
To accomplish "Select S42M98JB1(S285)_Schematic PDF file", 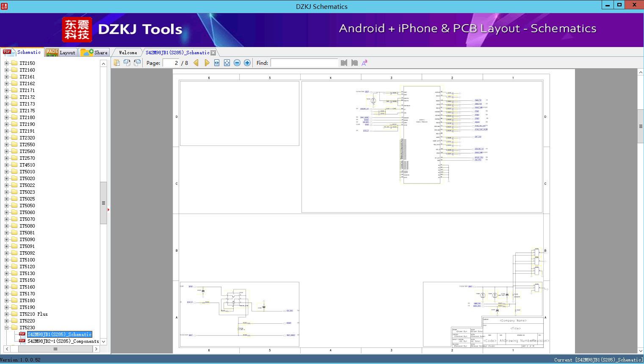I will coord(59,334).
